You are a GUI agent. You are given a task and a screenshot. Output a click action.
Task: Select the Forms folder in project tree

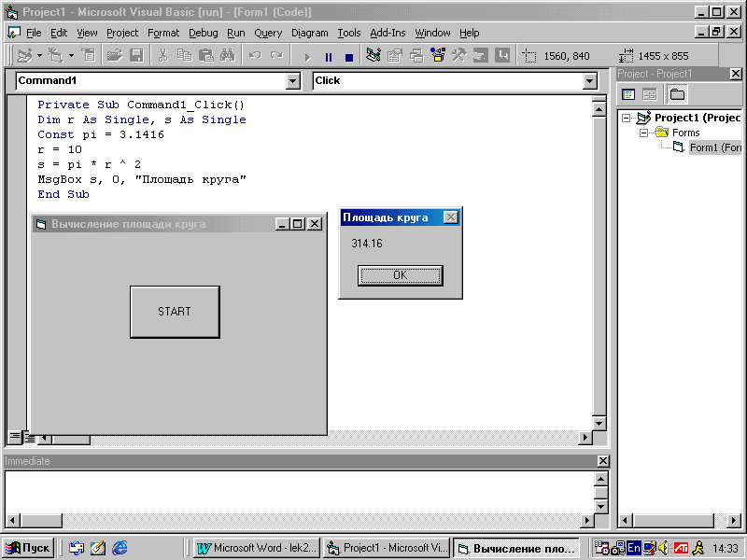pyautogui.click(x=685, y=133)
